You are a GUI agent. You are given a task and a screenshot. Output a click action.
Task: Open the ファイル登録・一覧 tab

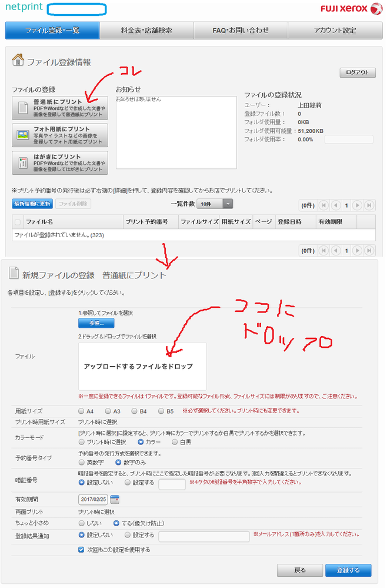pyautogui.click(x=52, y=31)
